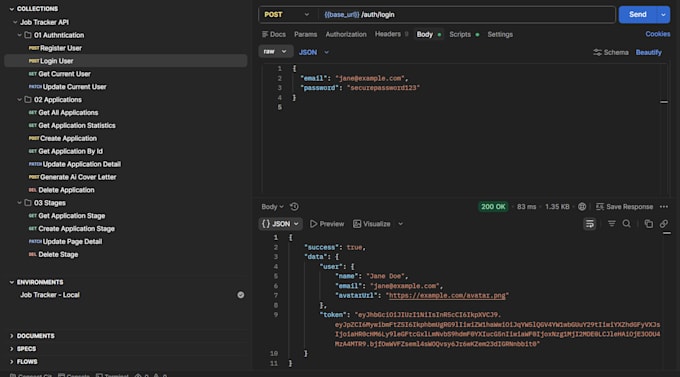Collapse the COLLECTIONS section
The width and height of the screenshot is (680, 377).
[12, 9]
